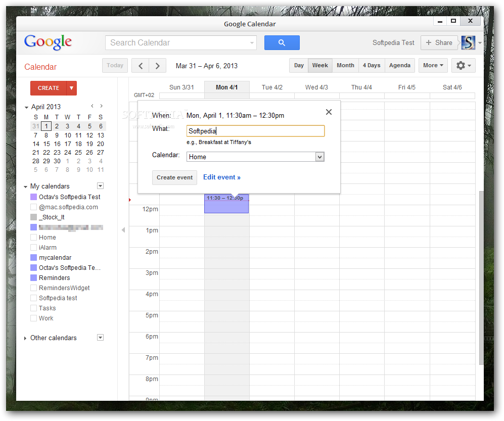504x421 pixels.
Task: Toggle @mac.softpedia.com calendar
Action: click(x=33, y=207)
